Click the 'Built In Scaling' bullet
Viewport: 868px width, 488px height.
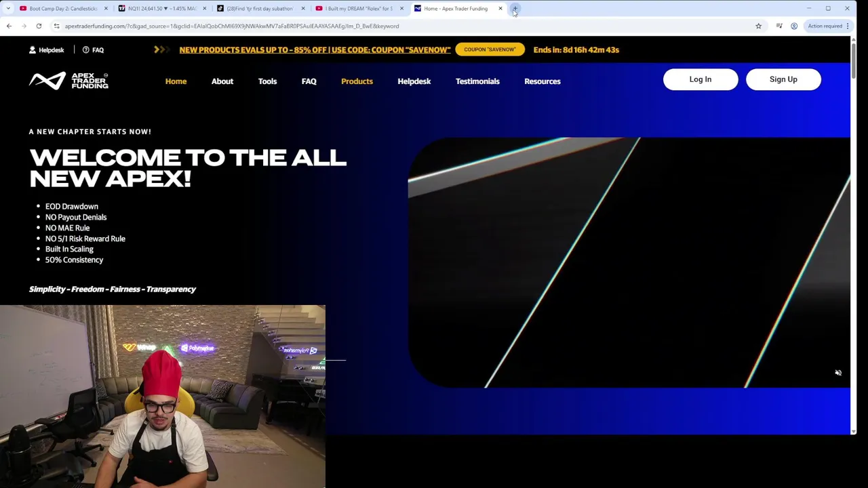click(x=69, y=249)
